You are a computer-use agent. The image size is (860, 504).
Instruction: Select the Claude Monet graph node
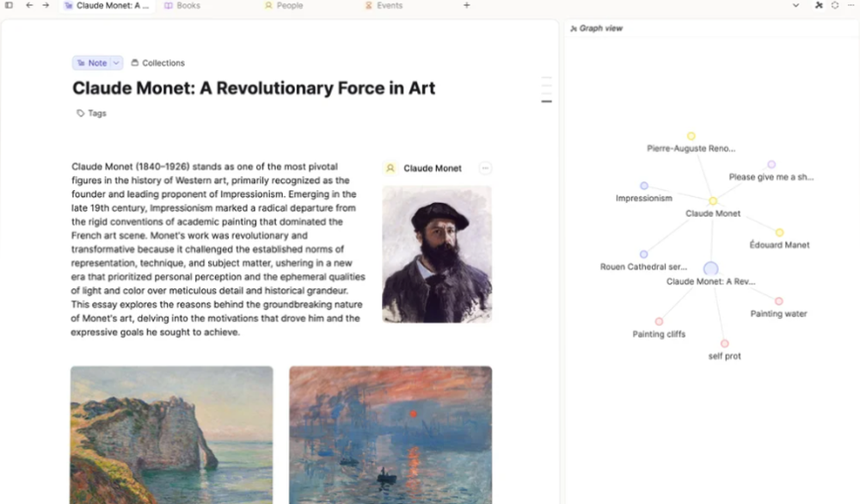coord(712,201)
